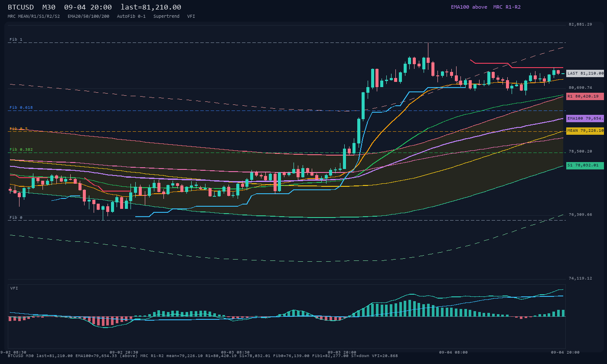Click the BTCUSD symbol in the chart title
Screen dimensions: 607x364
[21, 7]
